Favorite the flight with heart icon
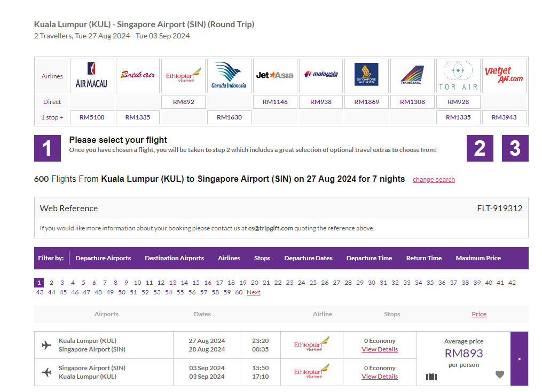542x392 pixels. point(499,374)
